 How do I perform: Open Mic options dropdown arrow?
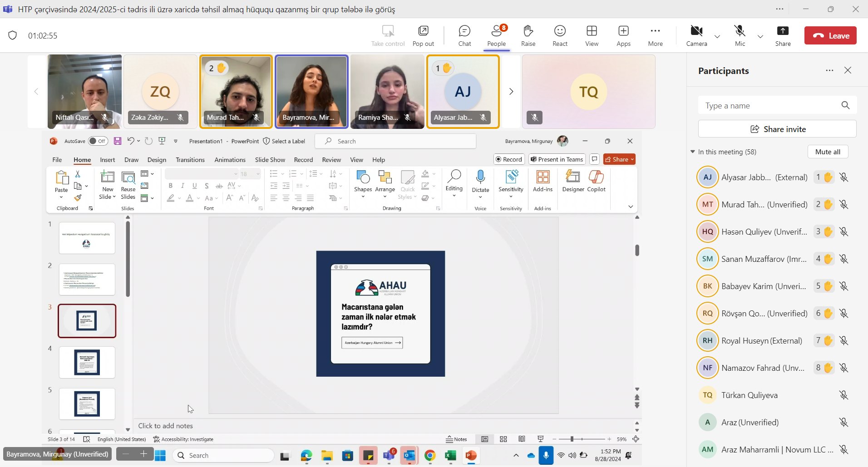[760, 36]
